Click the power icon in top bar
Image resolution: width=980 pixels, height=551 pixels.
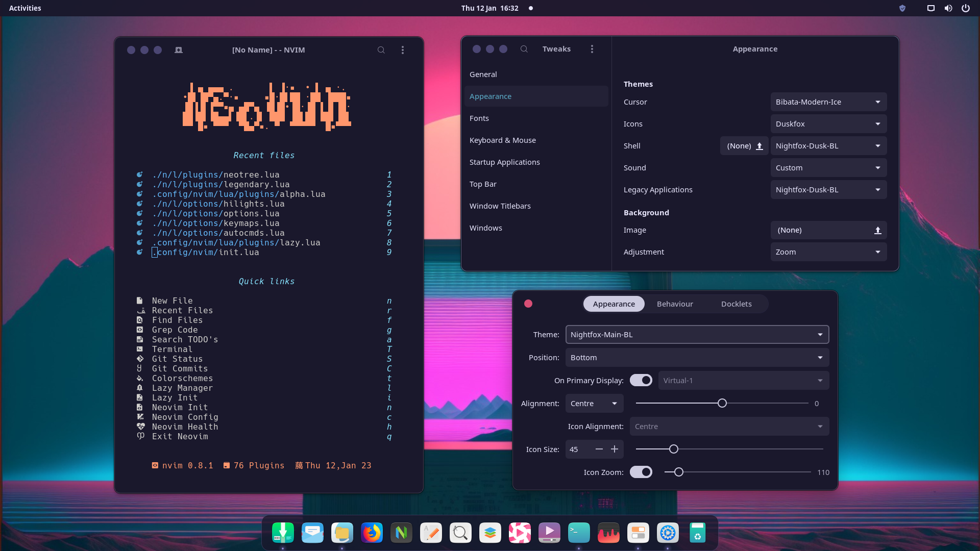tap(966, 8)
